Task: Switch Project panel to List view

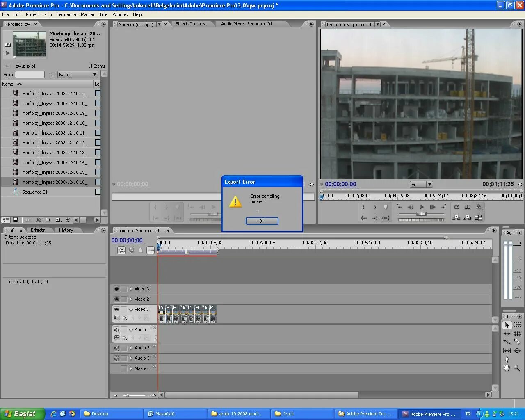Action: [x=6, y=220]
